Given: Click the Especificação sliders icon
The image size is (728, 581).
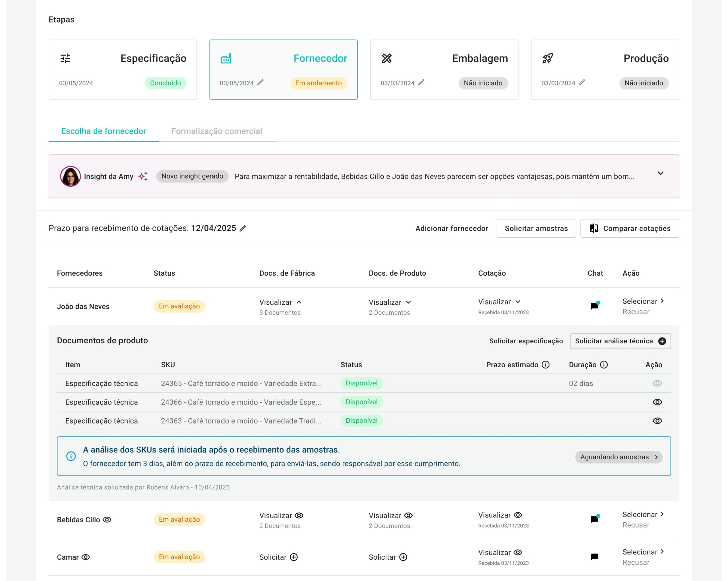Looking at the screenshot, I should (x=65, y=58).
